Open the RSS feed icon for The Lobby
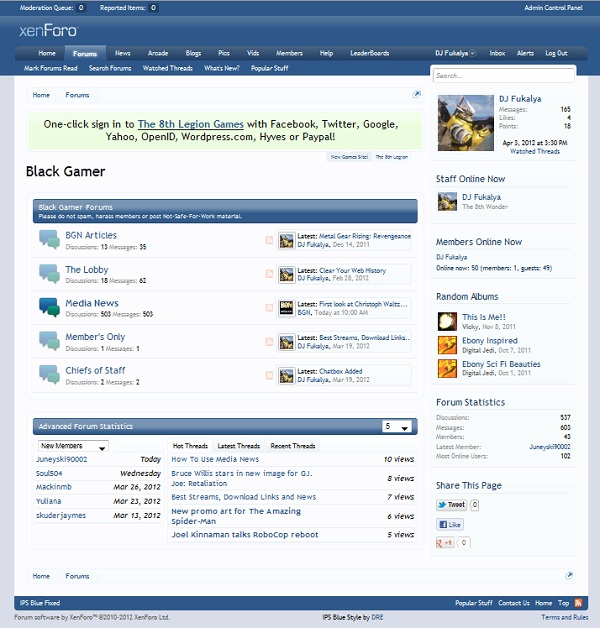The height and width of the screenshot is (628, 600). pos(269,273)
